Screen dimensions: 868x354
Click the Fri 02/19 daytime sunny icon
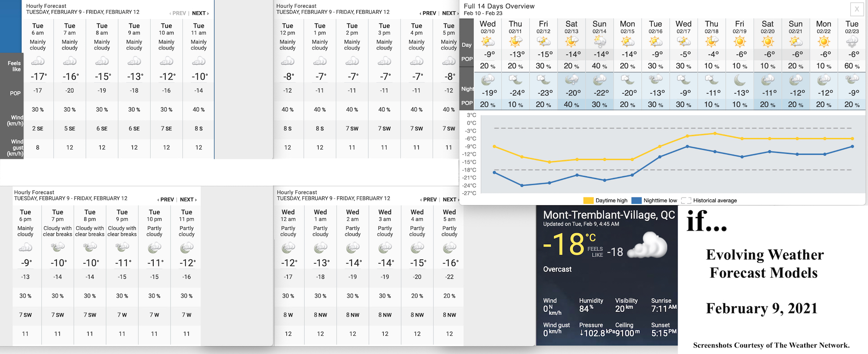(740, 42)
